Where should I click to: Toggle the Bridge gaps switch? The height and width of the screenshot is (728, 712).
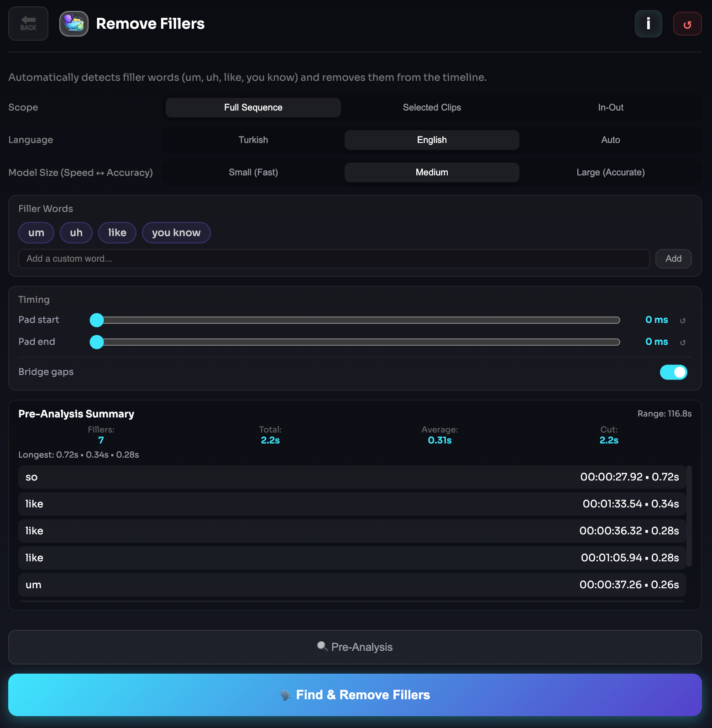[x=673, y=372]
